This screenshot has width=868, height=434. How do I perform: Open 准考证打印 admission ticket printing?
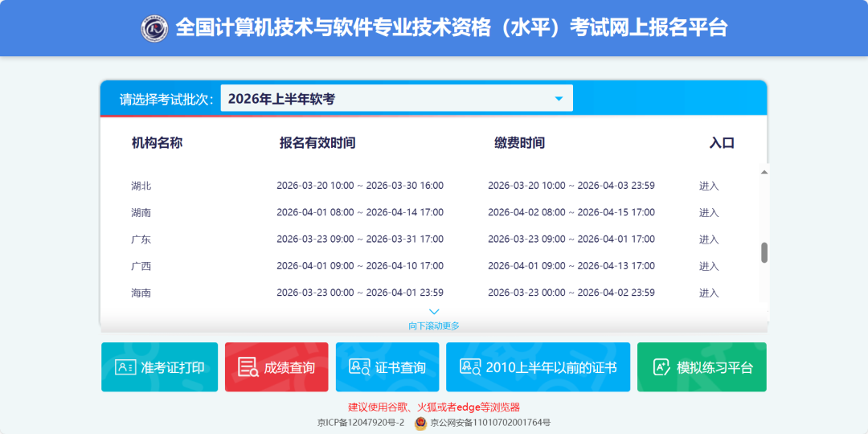click(159, 367)
